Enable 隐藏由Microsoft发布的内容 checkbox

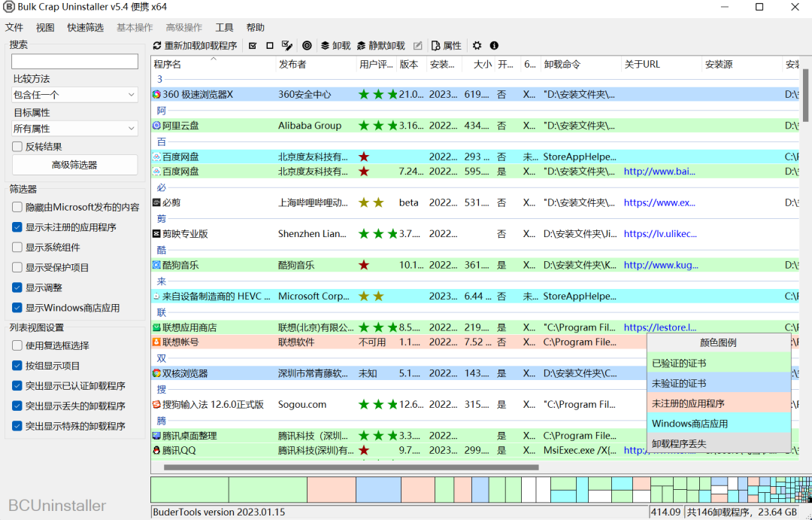17,208
